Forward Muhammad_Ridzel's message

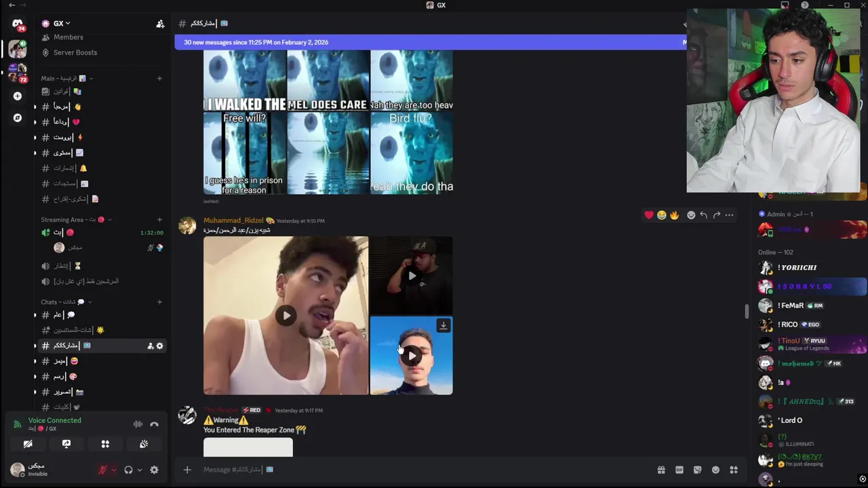pyautogui.click(x=716, y=215)
